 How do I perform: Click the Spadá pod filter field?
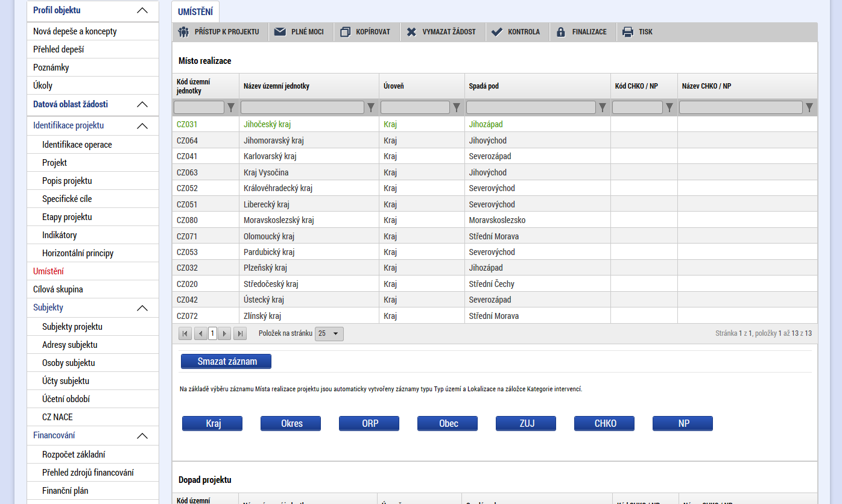pyautogui.click(x=531, y=107)
